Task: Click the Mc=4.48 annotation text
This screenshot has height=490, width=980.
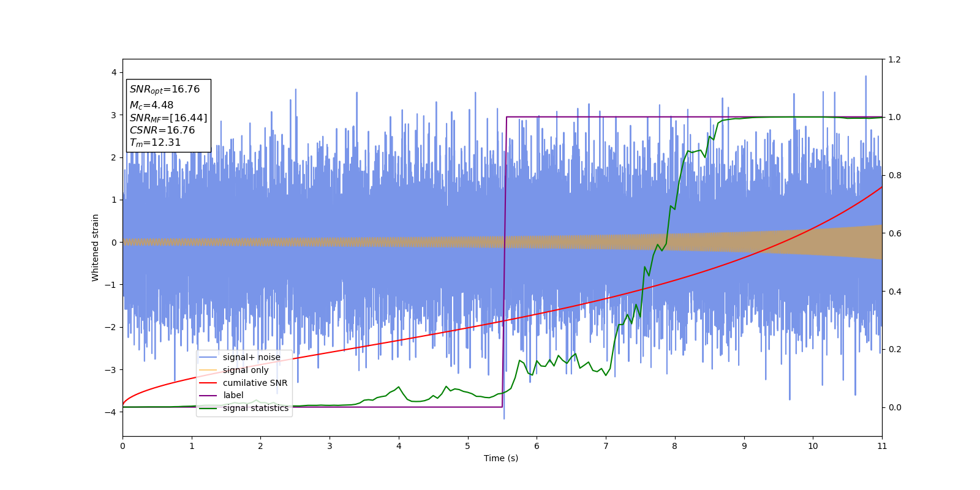Action: coord(151,105)
